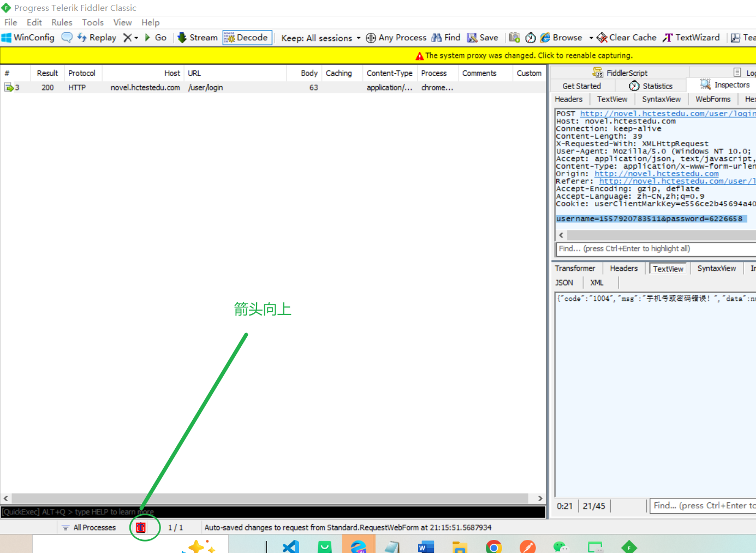Click the timer stopwatch icon
Screen dimensions: 756x553
click(530, 37)
